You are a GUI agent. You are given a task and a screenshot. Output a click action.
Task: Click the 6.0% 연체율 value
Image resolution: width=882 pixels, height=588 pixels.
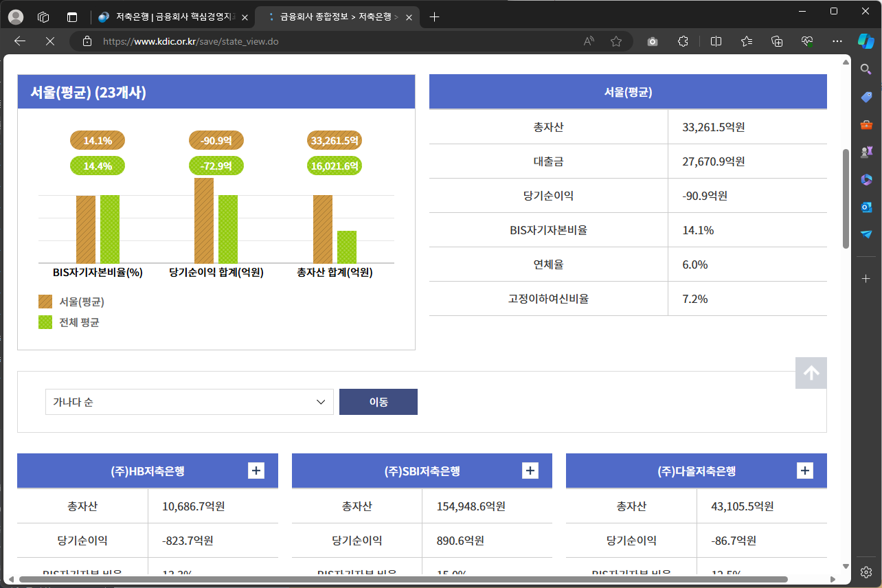[x=695, y=264]
